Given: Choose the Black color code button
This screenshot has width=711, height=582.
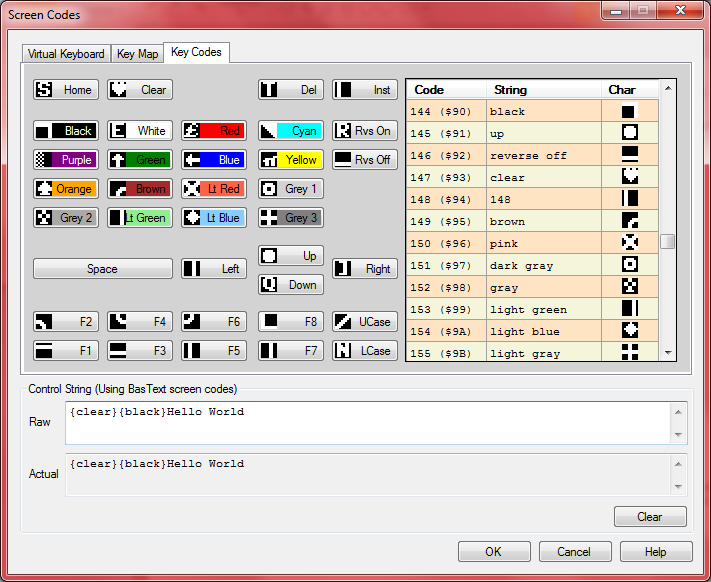Looking at the screenshot, I should click(66, 131).
